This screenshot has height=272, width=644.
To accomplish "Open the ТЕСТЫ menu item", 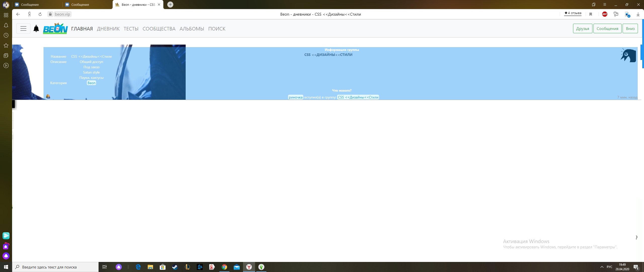I will click(x=131, y=29).
